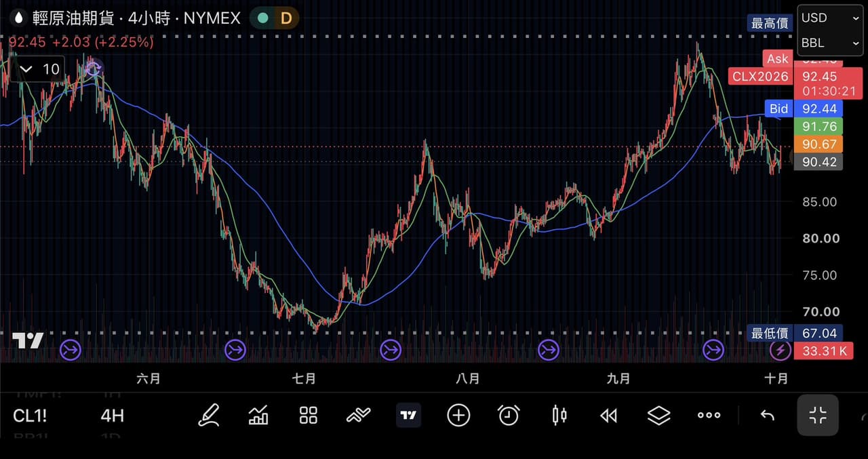Click the add plus circle icon
This screenshot has width=868, height=459.
point(458,415)
